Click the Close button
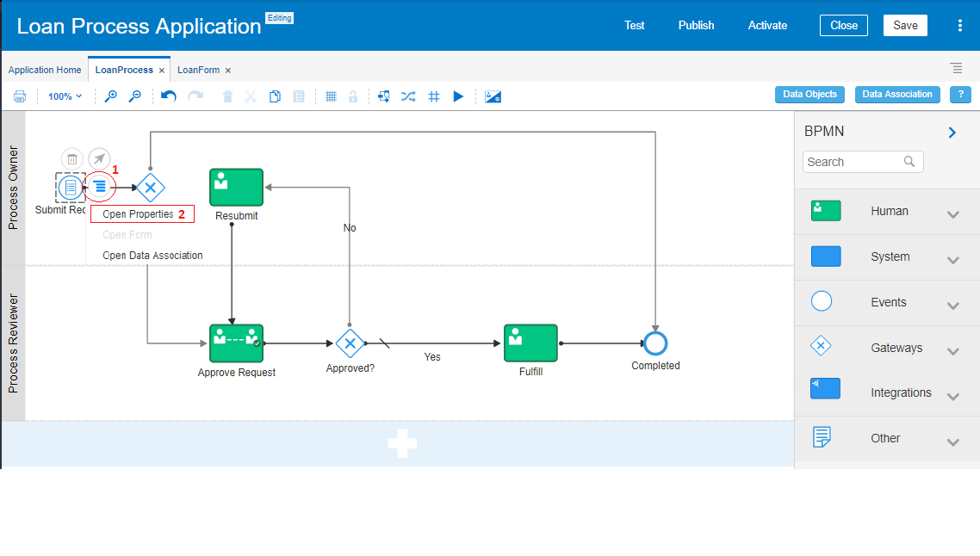This screenshot has width=980, height=556. pyautogui.click(x=844, y=26)
